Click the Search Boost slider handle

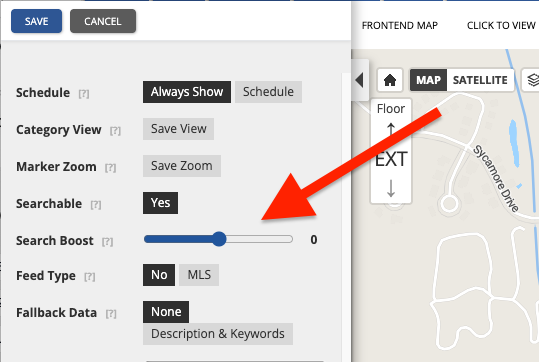(219, 239)
